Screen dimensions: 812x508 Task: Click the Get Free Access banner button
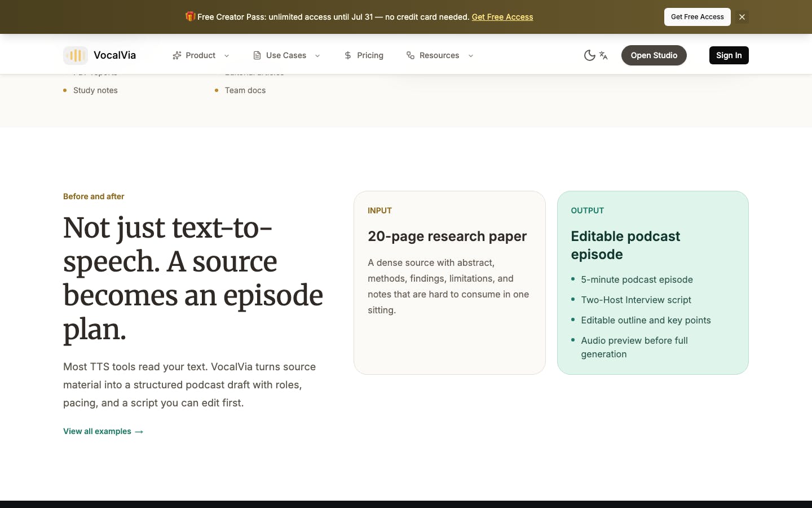coord(698,17)
